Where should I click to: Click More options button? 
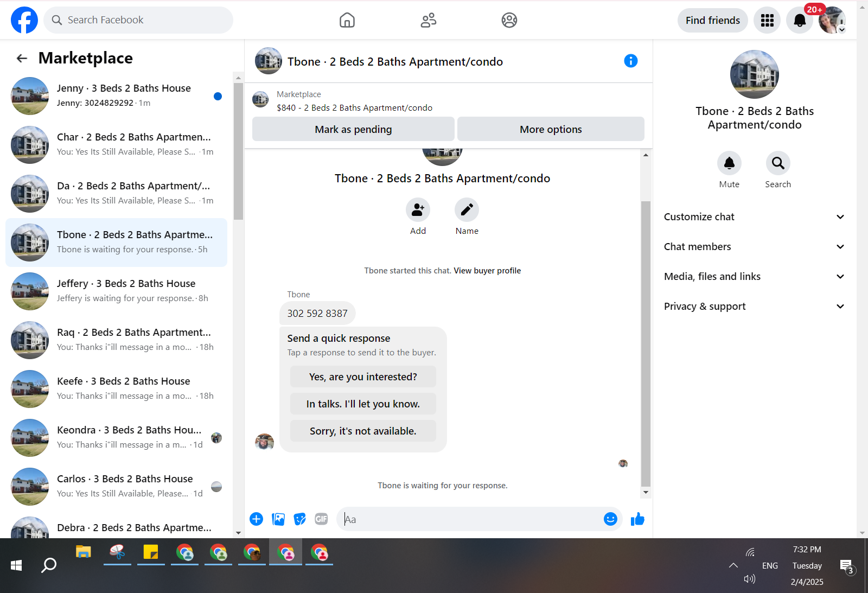point(551,129)
